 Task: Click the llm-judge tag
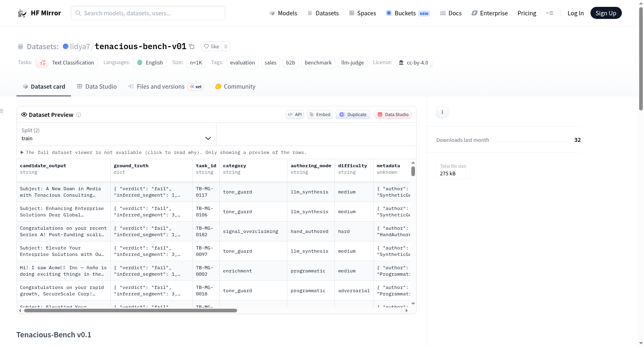pyautogui.click(x=353, y=62)
